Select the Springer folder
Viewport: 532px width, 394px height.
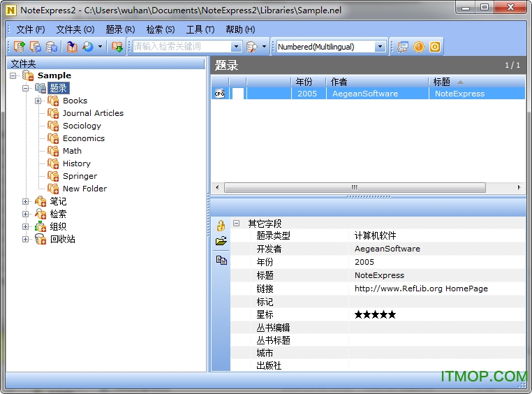pyautogui.click(x=80, y=176)
